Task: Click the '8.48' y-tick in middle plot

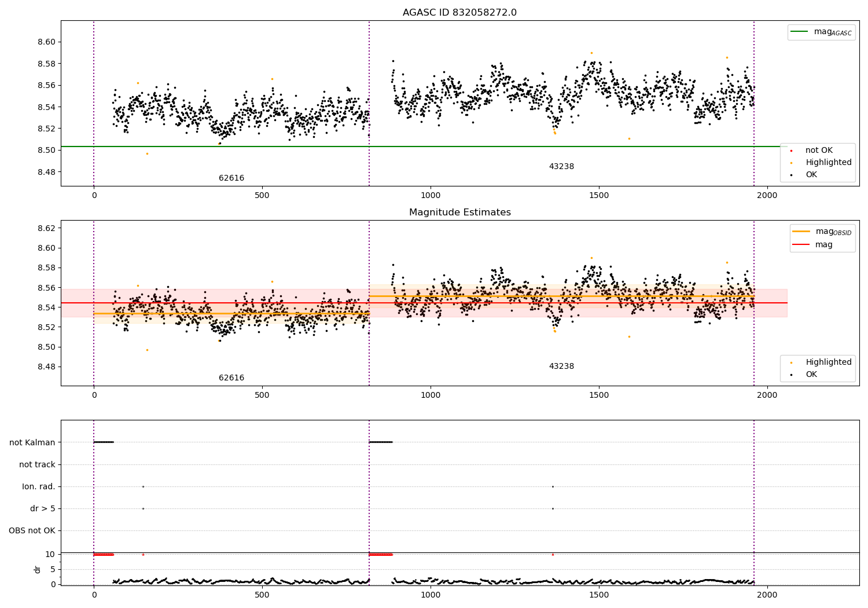Action: [x=47, y=367]
